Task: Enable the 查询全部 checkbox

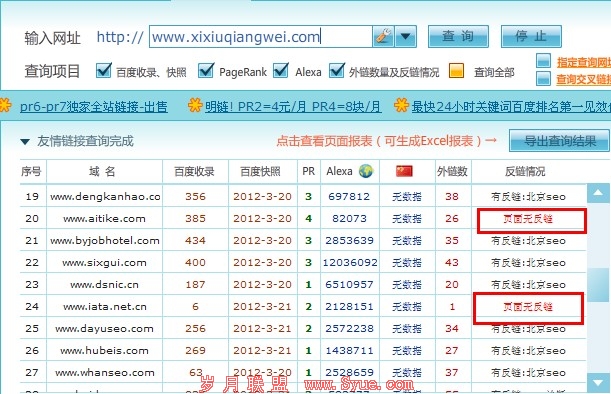Action: (x=456, y=71)
